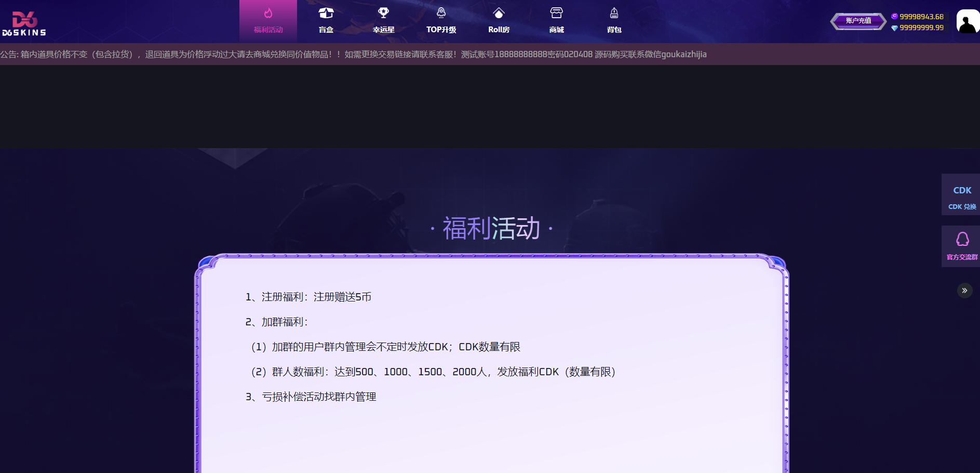Click the 商城 storefront icon

(556, 13)
